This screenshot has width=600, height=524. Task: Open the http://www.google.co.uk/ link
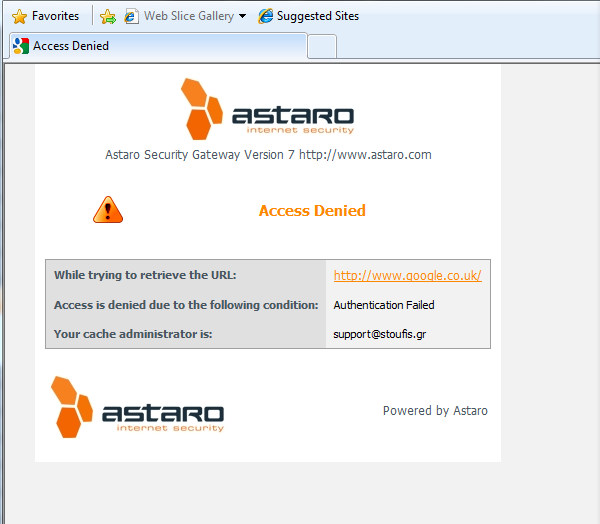pos(408,276)
